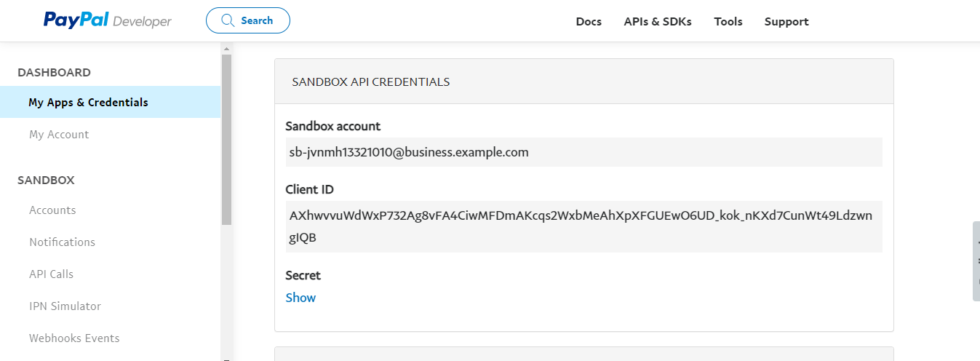
Task: Open the APIs & SDKs menu
Action: [x=658, y=22]
